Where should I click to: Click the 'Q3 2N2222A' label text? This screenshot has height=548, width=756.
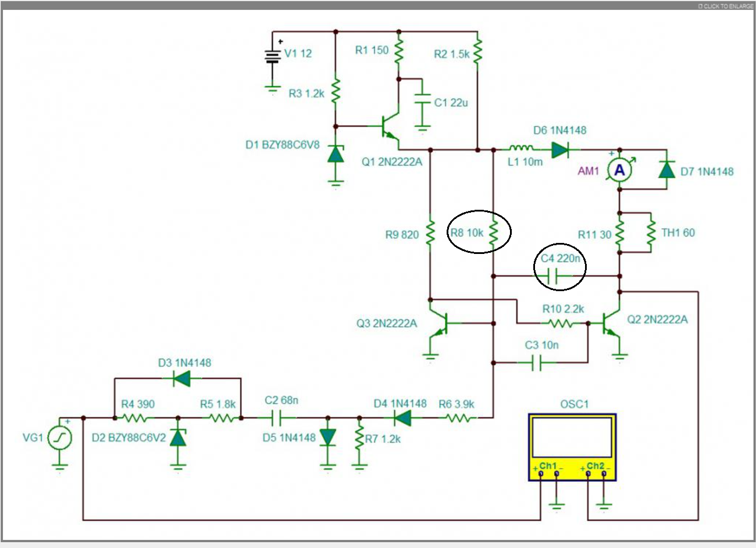pos(387,323)
